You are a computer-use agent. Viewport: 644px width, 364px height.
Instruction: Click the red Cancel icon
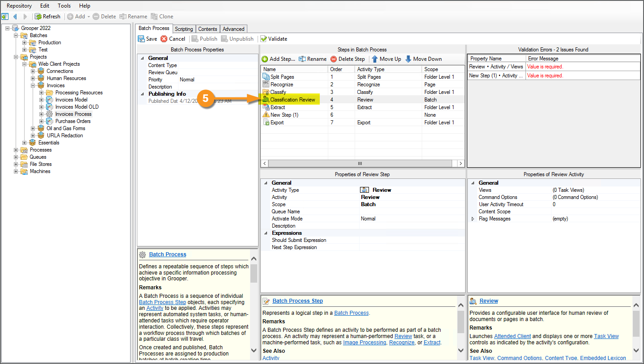coord(164,39)
